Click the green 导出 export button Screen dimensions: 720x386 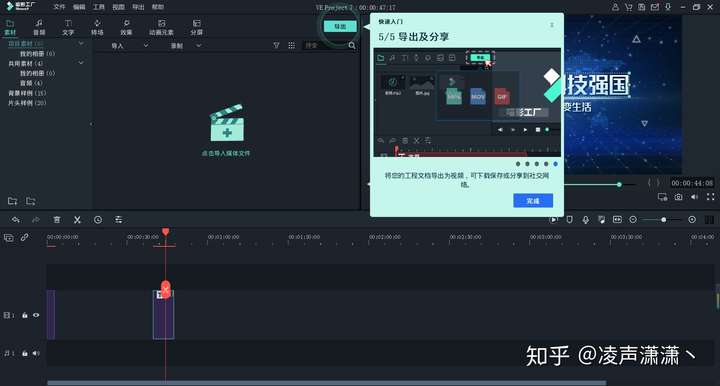pyautogui.click(x=340, y=27)
